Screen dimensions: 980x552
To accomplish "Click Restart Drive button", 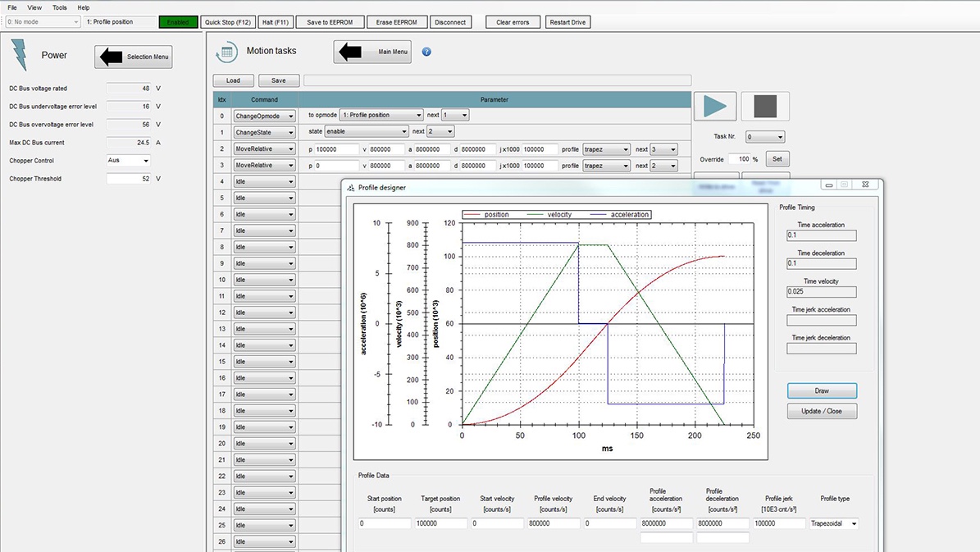I will (x=567, y=22).
